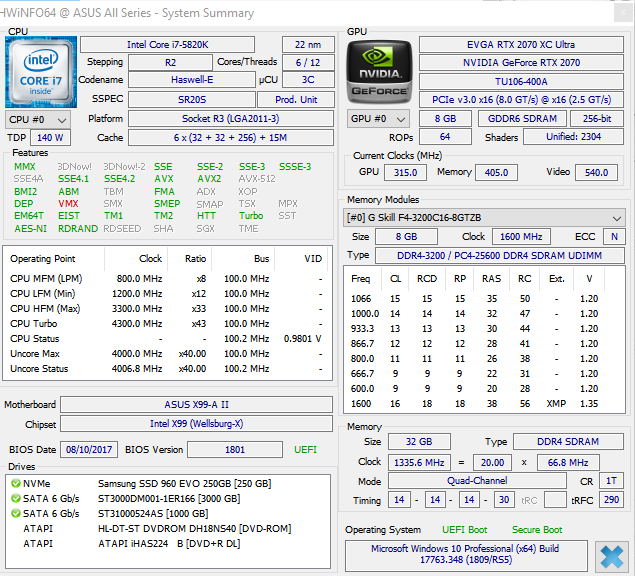The image size is (635, 576).
Task: Click the 0.9801 V VID value
Action: 303,339
